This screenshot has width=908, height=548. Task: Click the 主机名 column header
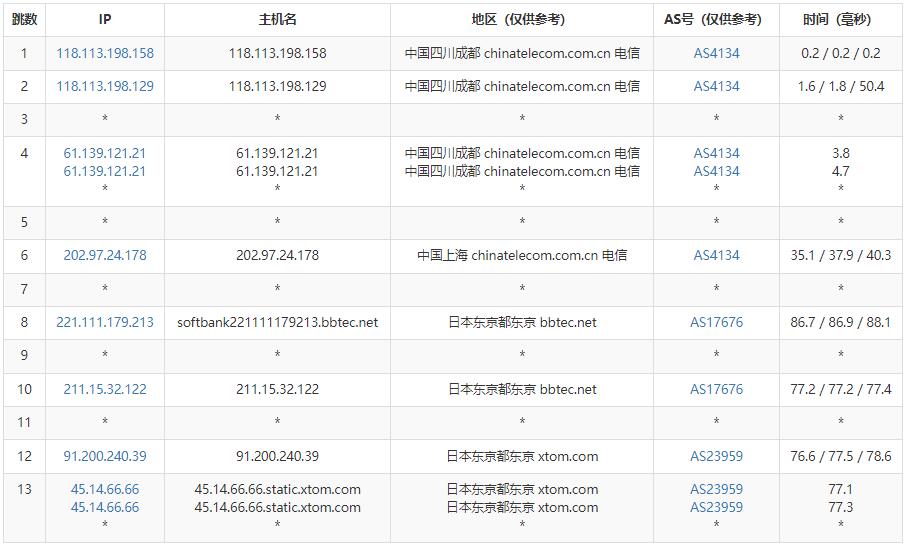click(277, 20)
